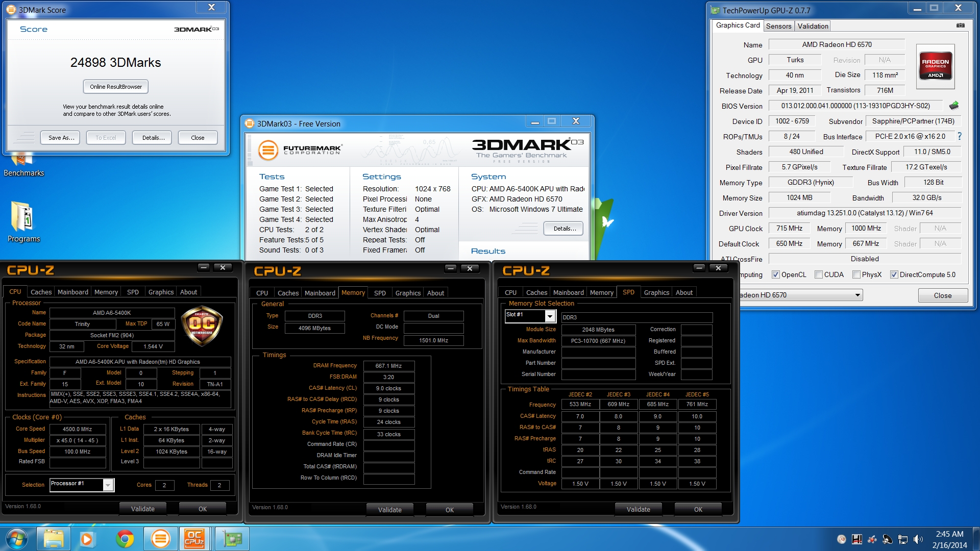Click the DRAM Frequency 667.1 MHz field

(x=388, y=366)
